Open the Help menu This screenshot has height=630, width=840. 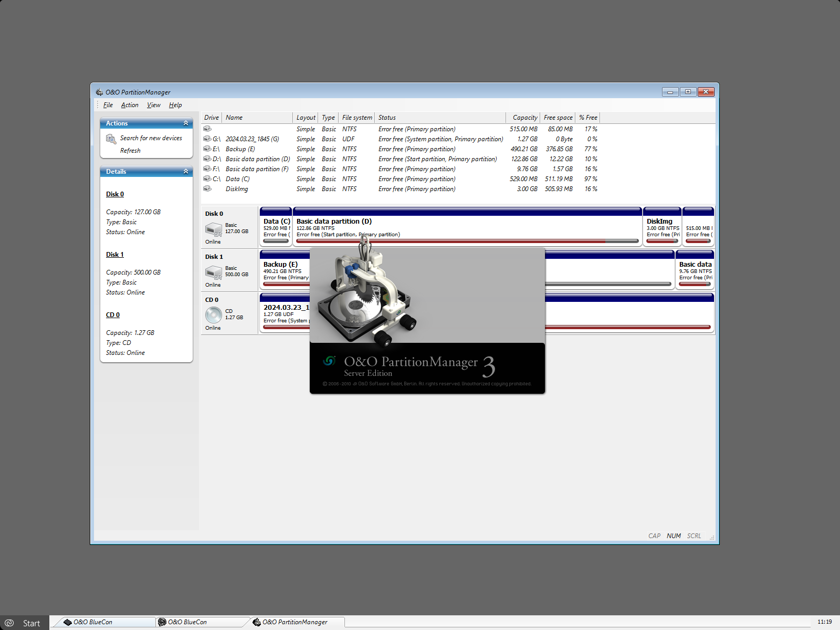[x=175, y=105]
